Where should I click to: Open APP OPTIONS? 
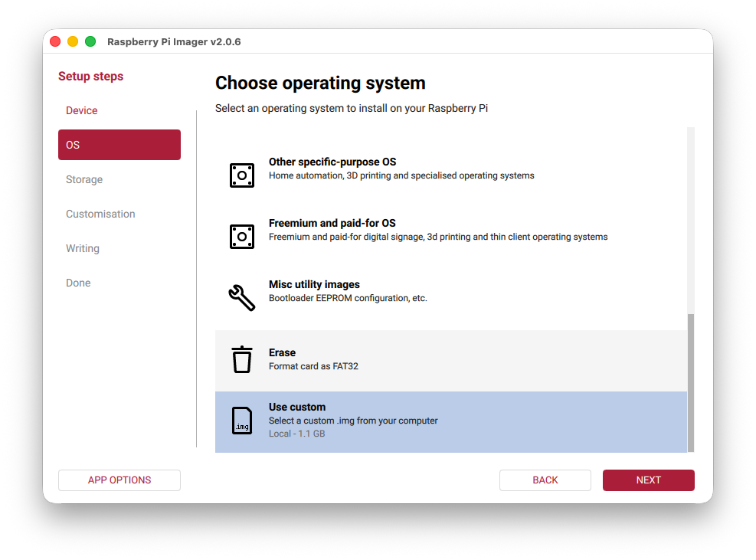tap(119, 480)
